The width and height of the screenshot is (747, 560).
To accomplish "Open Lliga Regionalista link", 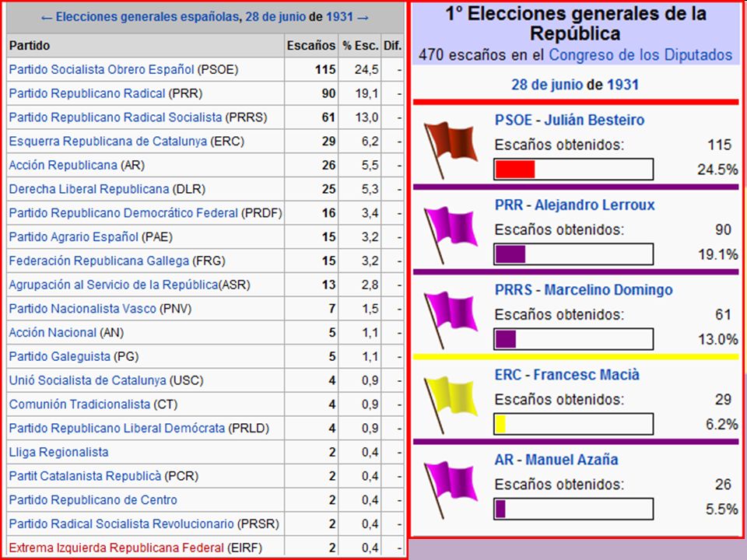I will pos(58,452).
